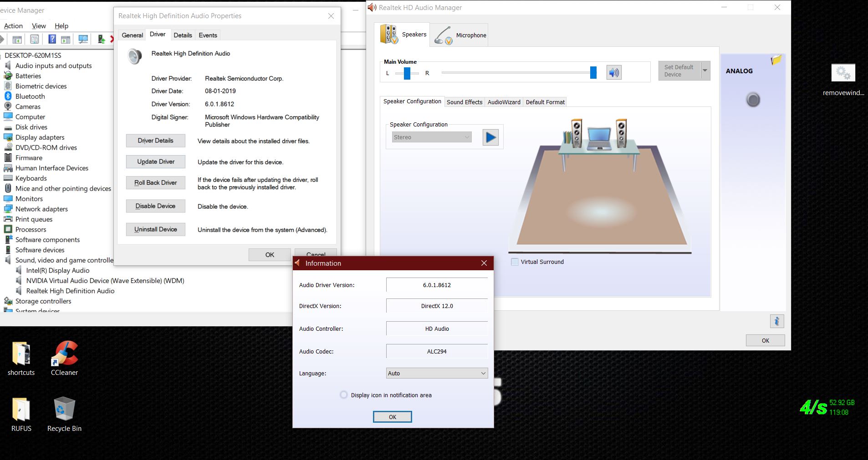Select Bluetooth category in Device Manager
This screenshot has width=868, height=460.
(30, 96)
